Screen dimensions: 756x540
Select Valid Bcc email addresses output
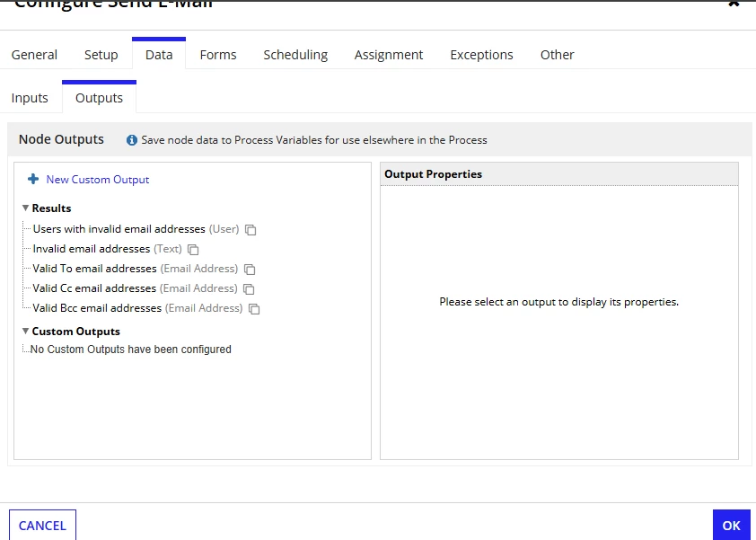[x=137, y=308]
